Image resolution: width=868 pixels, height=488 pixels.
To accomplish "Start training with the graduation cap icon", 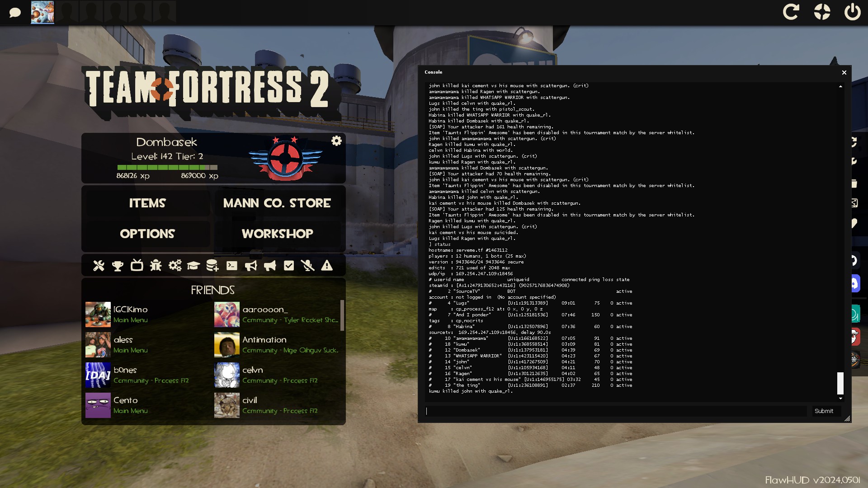I will [193, 266].
